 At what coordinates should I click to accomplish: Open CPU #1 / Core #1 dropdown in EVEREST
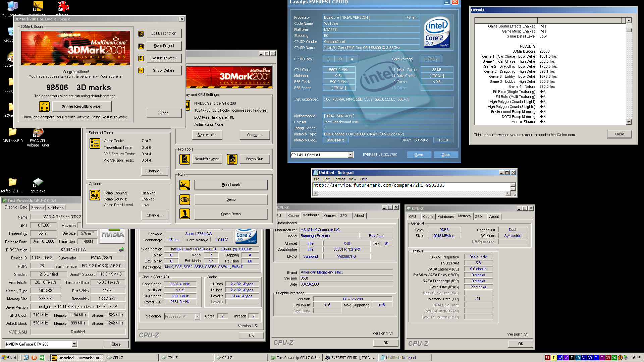pyautogui.click(x=350, y=155)
